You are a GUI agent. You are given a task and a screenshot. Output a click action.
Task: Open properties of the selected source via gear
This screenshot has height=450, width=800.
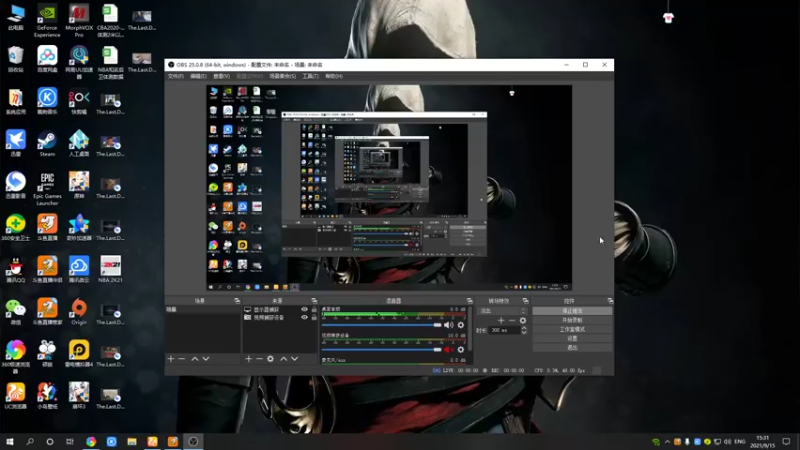(270, 359)
